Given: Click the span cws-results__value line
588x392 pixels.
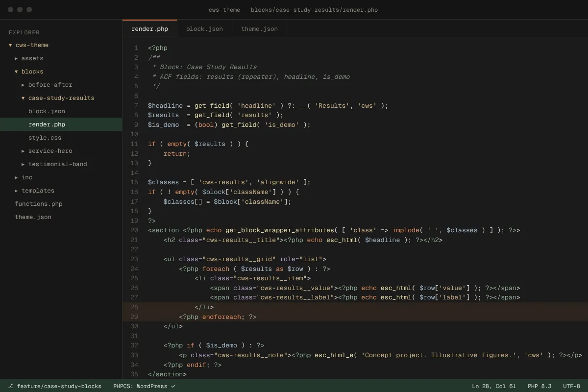Looking at the screenshot, I should coord(365,288).
